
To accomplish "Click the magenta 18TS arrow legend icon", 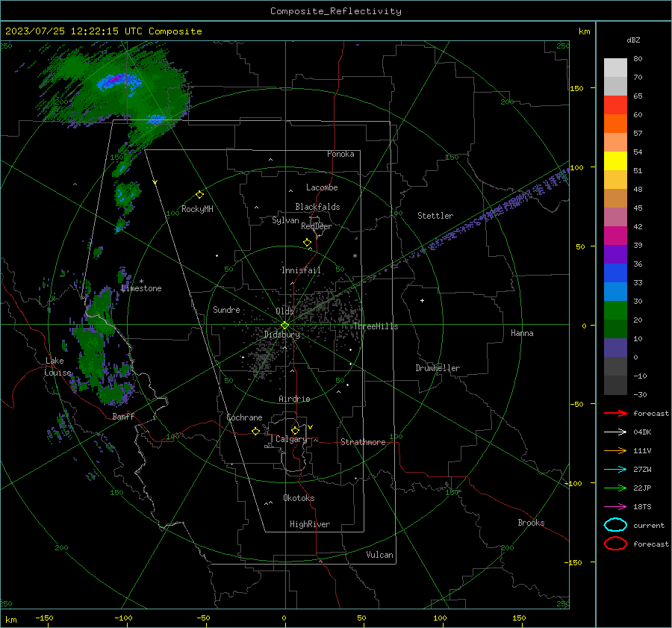I will 615,507.
